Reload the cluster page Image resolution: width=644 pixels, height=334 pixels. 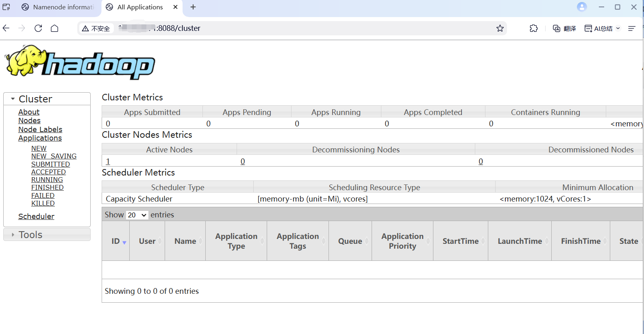click(x=38, y=28)
